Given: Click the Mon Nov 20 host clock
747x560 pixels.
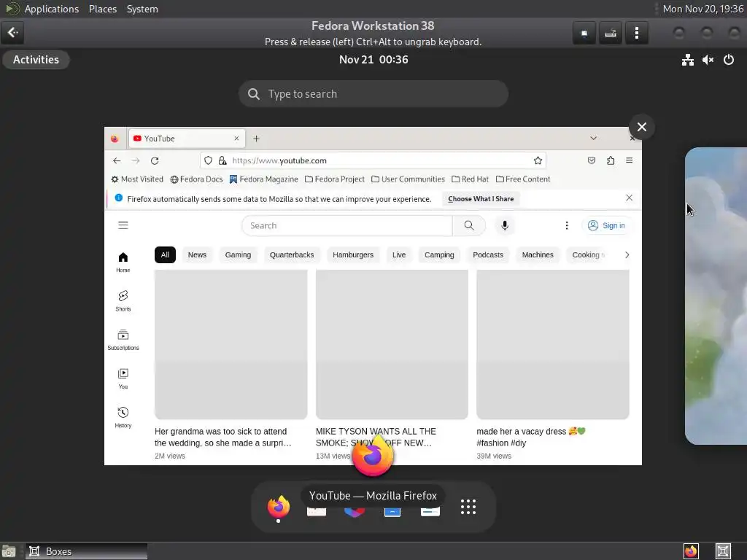Looking at the screenshot, I should pos(703,9).
